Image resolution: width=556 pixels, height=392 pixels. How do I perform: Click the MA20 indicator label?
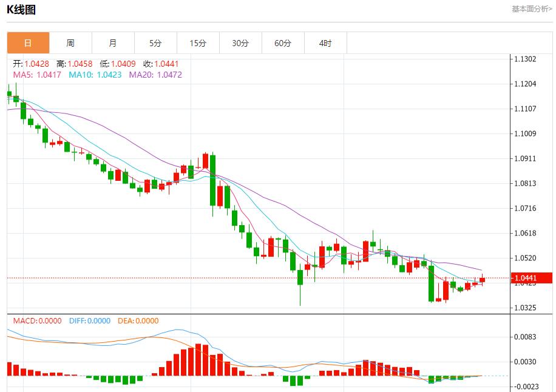click(x=155, y=75)
